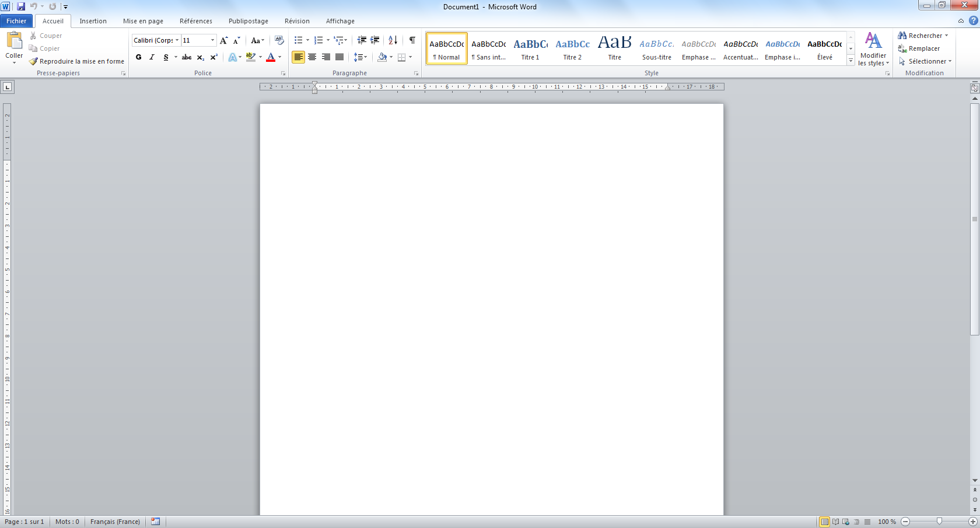Image resolution: width=980 pixels, height=528 pixels.
Task: Open the Modifier les styles menu
Action: 873,49
